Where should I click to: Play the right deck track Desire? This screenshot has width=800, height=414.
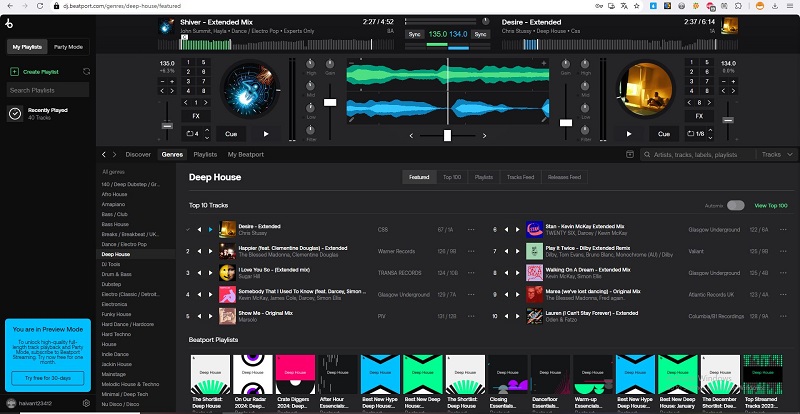pyautogui.click(x=629, y=134)
